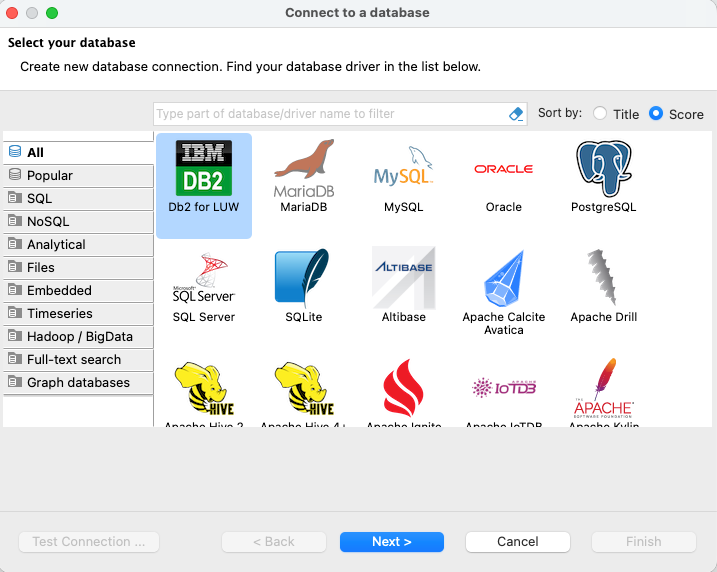Pick the Altibase driver icon
The width and height of the screenshot is (717, 572).
pyautogui.click(x=404, y=278)
